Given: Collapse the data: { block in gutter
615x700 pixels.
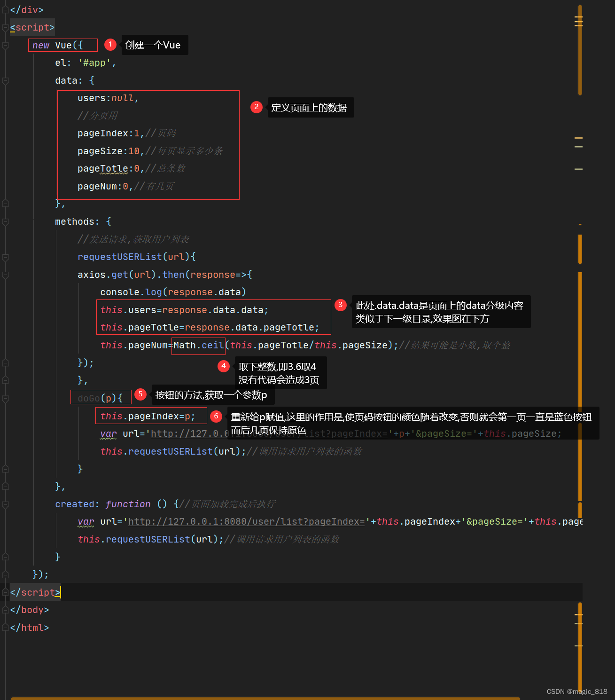Looking at the screenshot, I should pos(6,81).
